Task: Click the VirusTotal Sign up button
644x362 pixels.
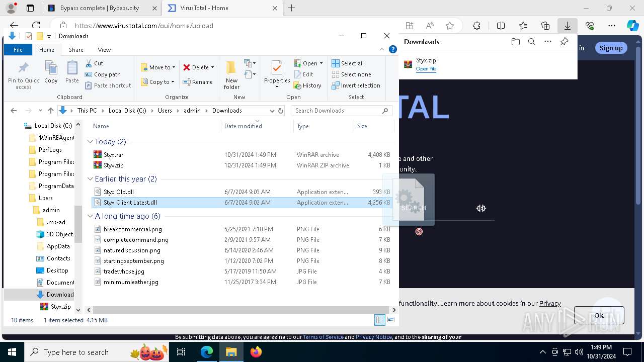Action: 611,48
